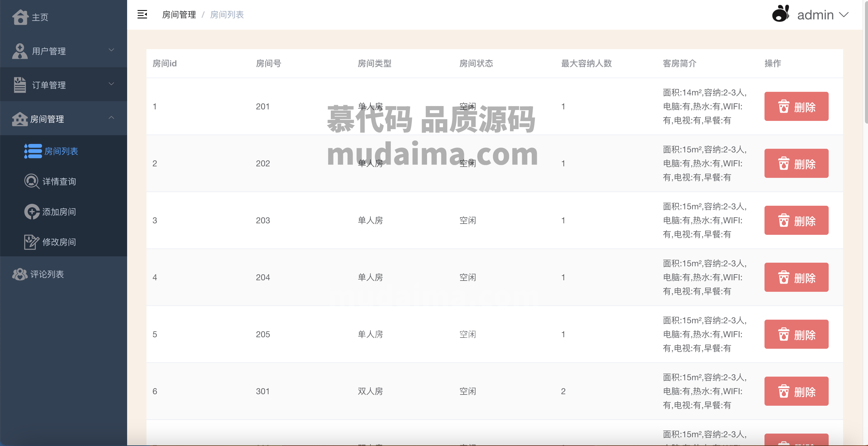Click room number cell 301

(263, 392)
